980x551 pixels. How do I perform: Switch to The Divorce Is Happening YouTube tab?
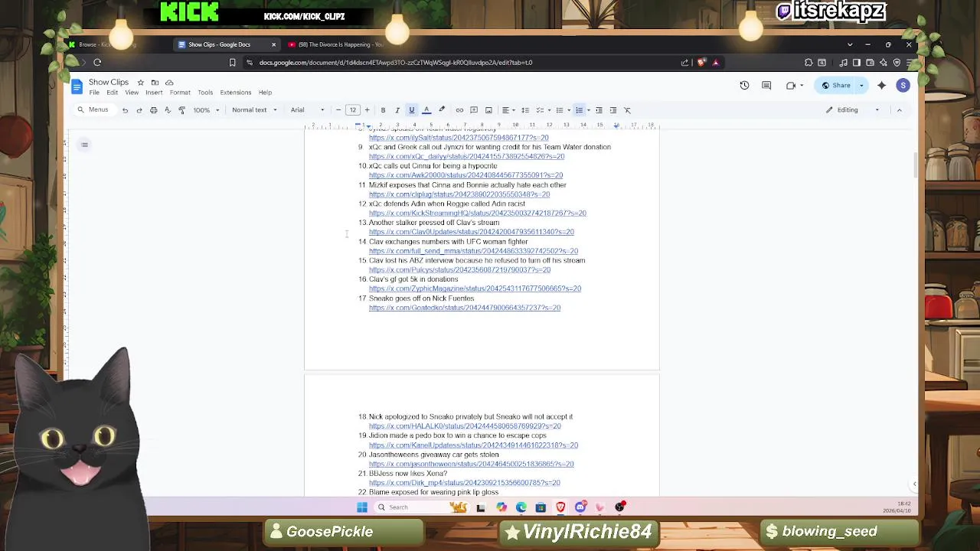(337, 44)
